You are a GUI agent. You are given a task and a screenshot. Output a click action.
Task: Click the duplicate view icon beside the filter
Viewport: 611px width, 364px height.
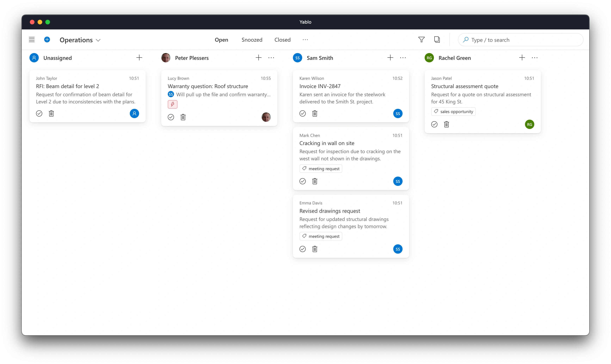click(x=437, y=39)
